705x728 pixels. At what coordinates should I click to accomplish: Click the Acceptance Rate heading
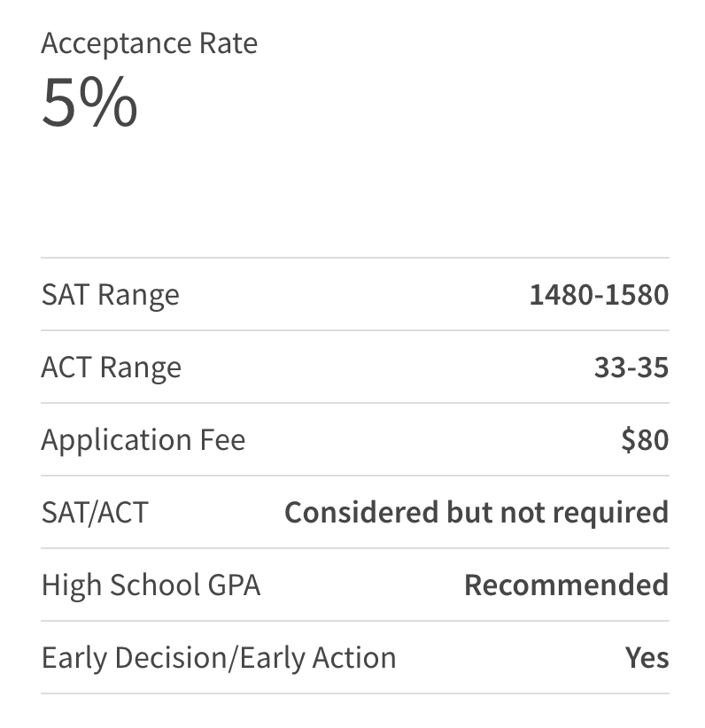(x=149, y=44)
